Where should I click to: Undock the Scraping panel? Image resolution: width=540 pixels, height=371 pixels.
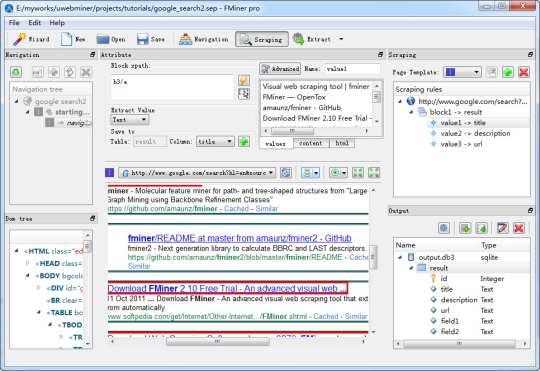coord(530,55)
